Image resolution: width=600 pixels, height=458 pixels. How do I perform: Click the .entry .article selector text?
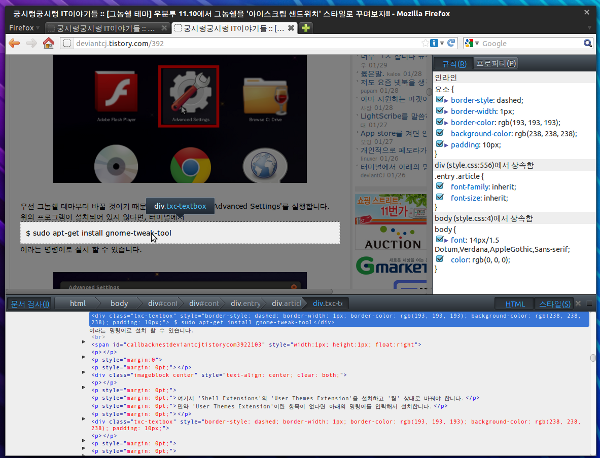tap(459, 176)
